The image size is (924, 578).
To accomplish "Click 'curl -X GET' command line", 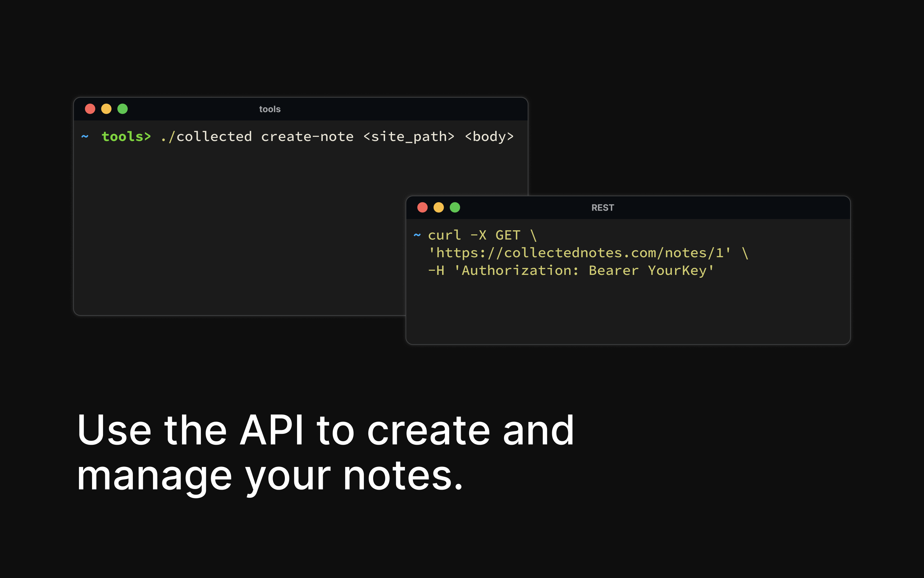I will click(483, 235).
